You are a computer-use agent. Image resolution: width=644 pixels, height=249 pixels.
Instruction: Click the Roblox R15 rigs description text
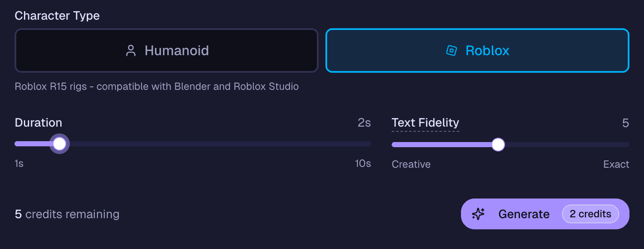click(x=157, y=86)
